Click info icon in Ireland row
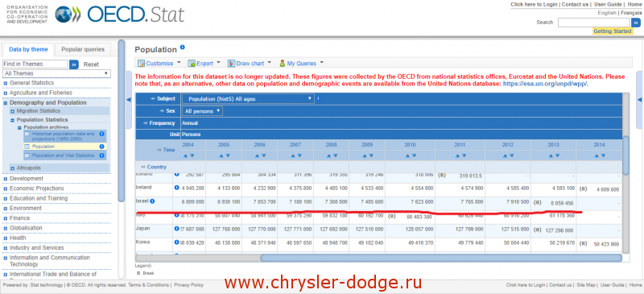This screenshot has height=294, width=644. [x=176, y=188]
